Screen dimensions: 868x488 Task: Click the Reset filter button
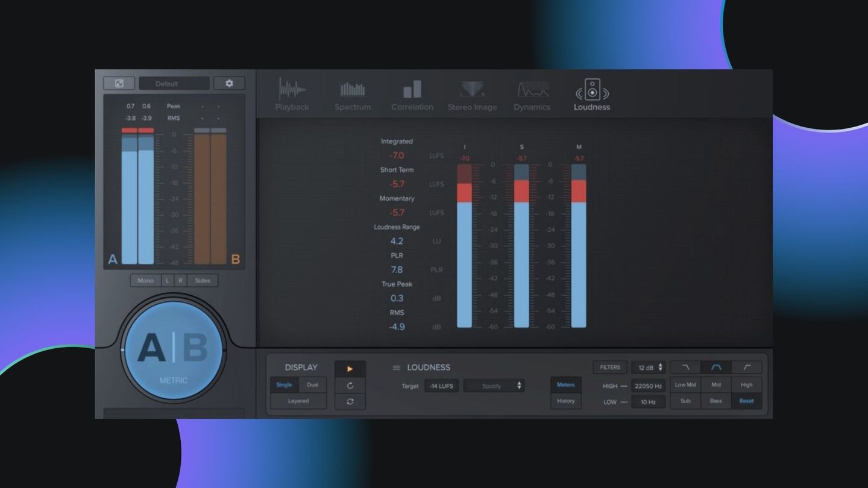coord(747,401)
